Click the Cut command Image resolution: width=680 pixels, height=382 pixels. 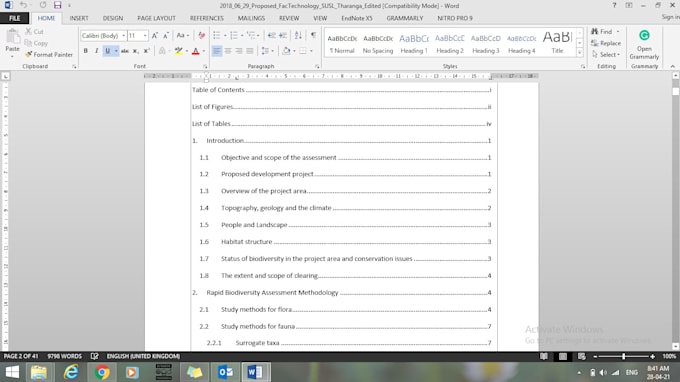pos(34,32)
